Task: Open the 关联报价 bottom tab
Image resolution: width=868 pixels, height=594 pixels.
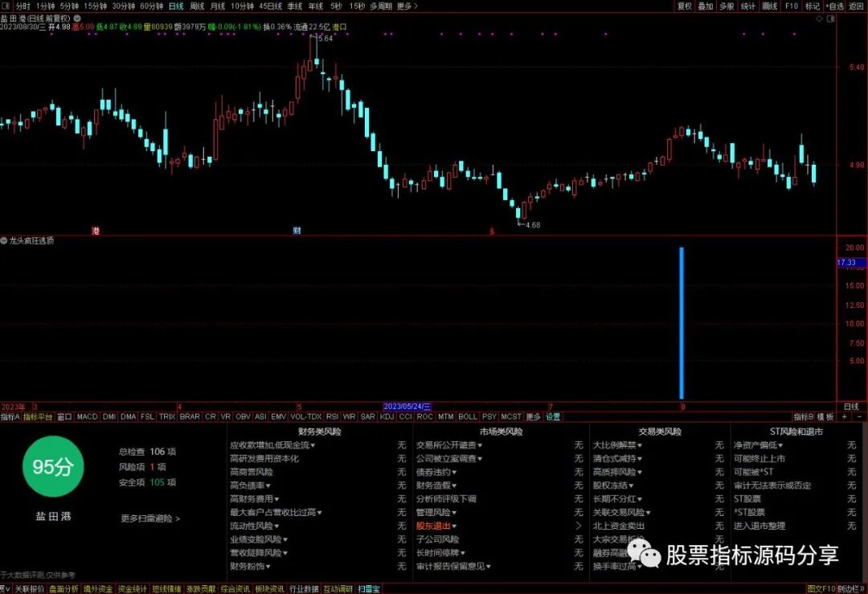Action: coord(30,589)
